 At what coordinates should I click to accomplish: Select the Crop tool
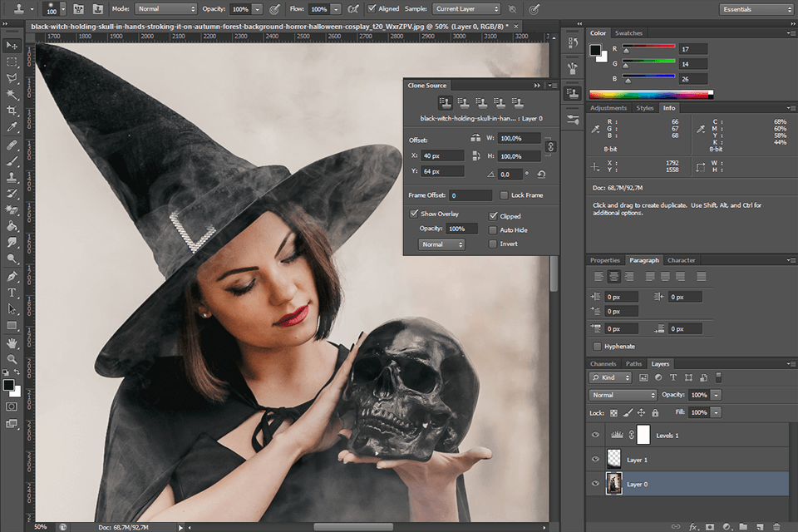point(12,111)
